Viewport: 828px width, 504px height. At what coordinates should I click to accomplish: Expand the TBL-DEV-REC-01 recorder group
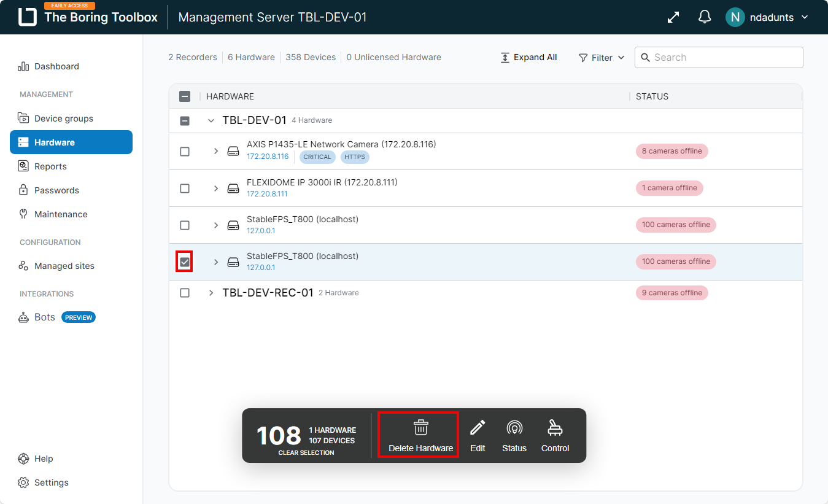point(211,293)
